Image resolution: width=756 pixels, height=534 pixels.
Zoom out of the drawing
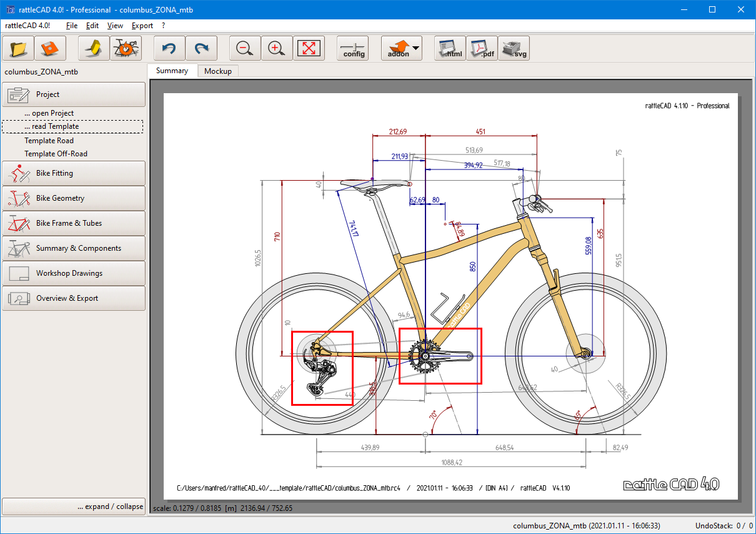coord(245,48)
